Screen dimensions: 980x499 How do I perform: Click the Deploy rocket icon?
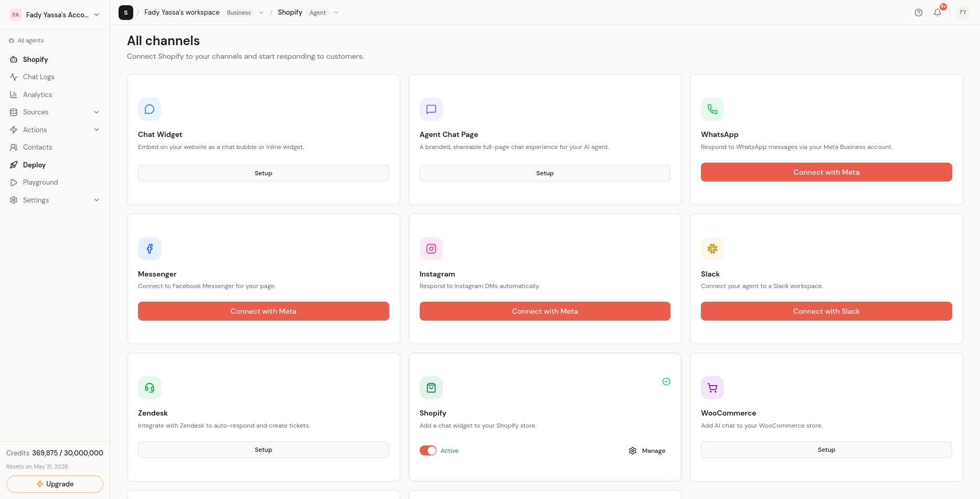pyautogui.click(x=14, y=165)
